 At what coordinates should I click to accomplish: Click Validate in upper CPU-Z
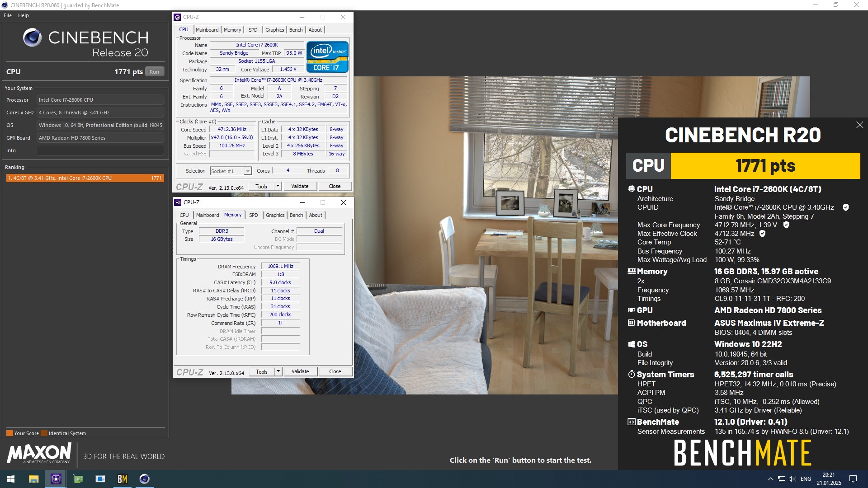point(300,186)
